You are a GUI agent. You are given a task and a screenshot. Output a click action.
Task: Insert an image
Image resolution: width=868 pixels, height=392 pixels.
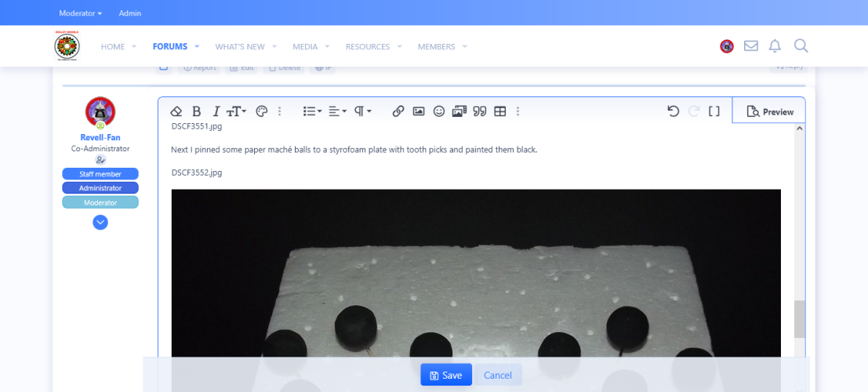pos(419,111)
